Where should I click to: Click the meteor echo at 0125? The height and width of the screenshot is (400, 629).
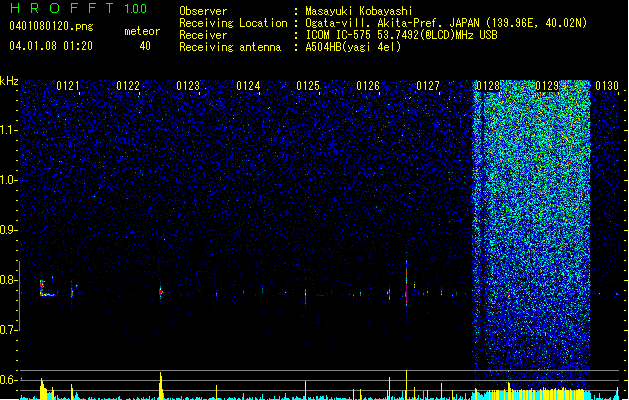click(x=305, y=297)
